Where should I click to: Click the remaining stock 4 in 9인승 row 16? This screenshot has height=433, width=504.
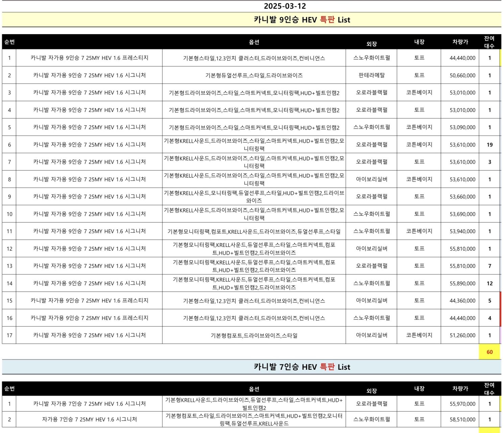point(489,318)
